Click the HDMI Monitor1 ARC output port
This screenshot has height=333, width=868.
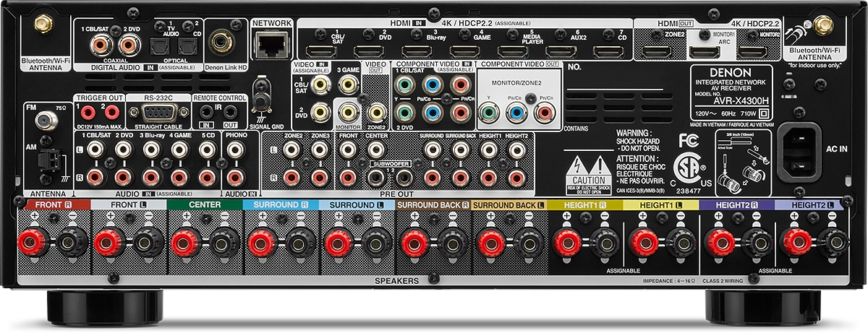[x=703, y=51]
